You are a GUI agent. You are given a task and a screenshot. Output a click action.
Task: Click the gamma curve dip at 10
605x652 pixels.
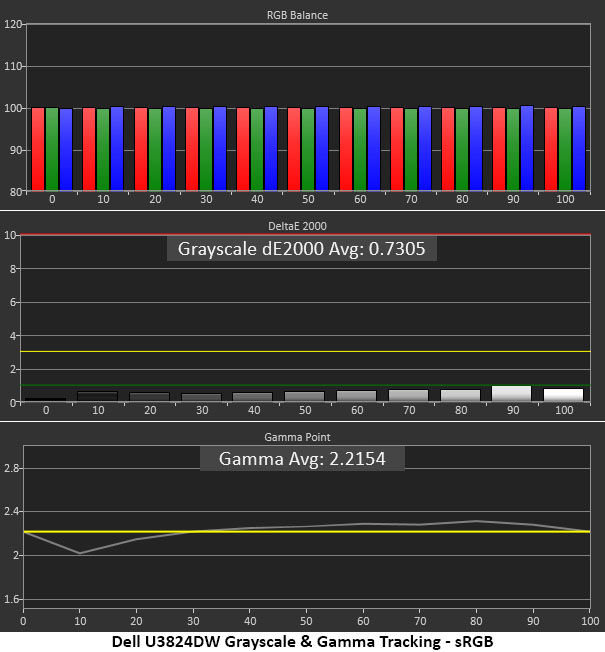(79, 553)
